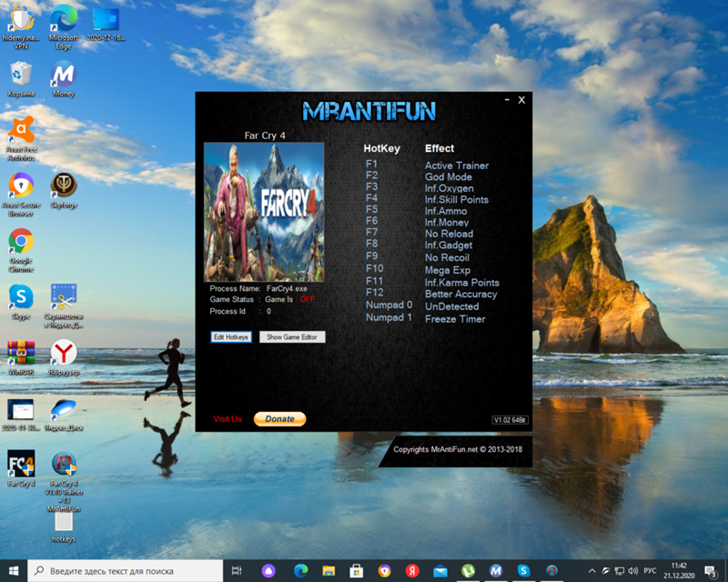Viewport: 728px width, 582px height.
Task: Open the Yandex Browser desktop shortcut
Action: [64, 357]
